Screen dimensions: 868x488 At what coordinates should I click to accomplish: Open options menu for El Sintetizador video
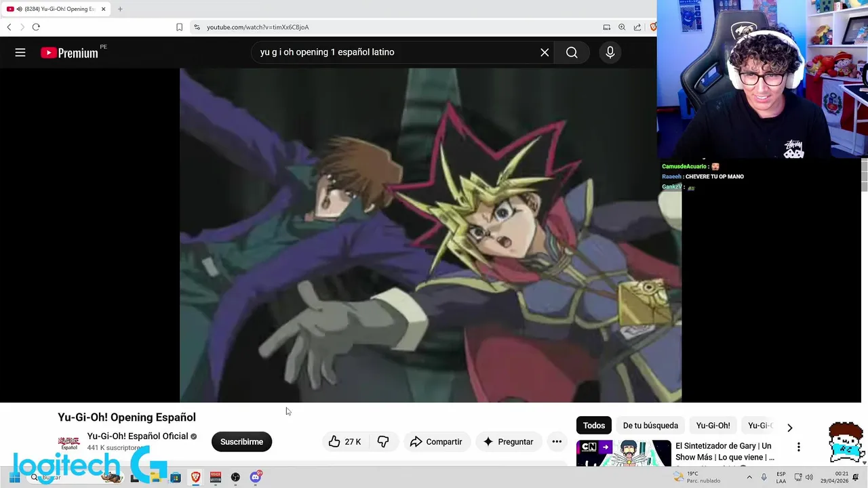tap(799, 447)
